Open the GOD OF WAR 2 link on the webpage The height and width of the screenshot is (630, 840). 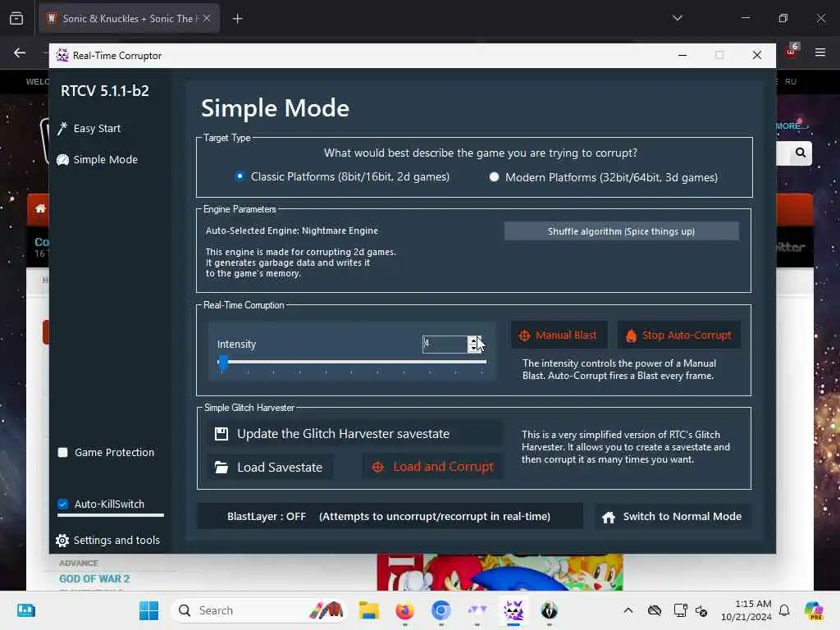pyautogui.click(x=94, y=578)
